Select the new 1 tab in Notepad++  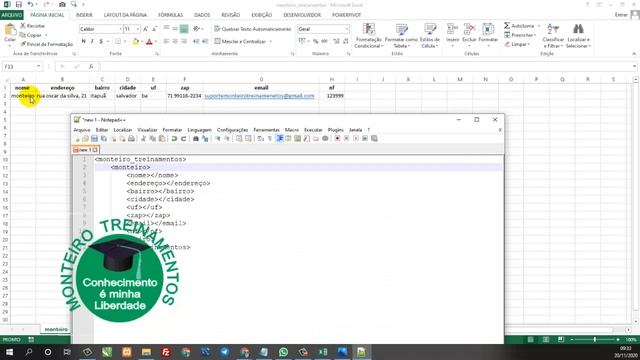pos(85,150)
